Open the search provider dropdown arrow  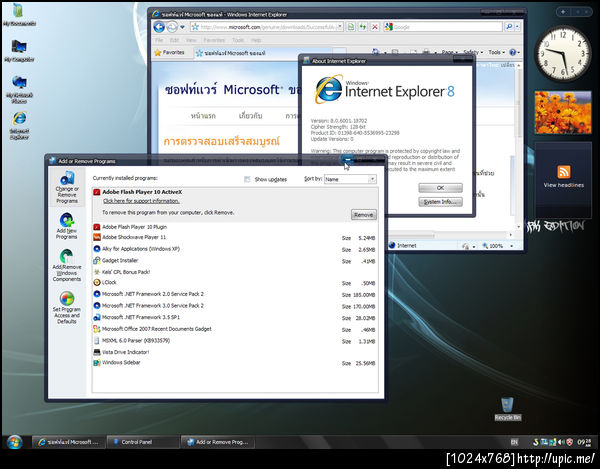517,27
